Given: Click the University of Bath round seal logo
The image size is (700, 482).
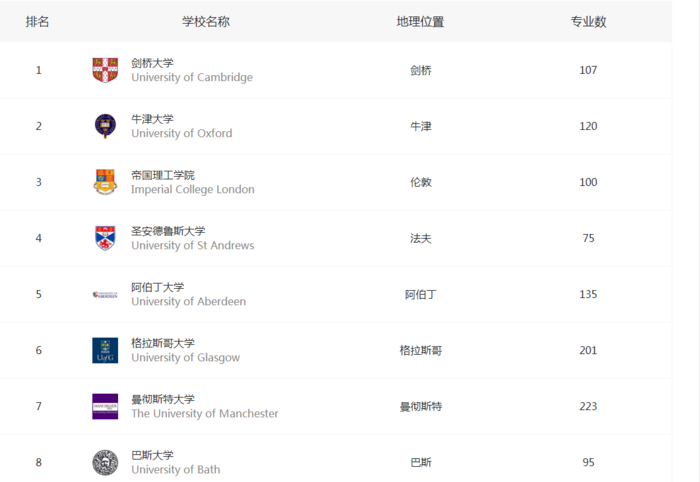Looking at the screenshot, I should click(105, 462).
